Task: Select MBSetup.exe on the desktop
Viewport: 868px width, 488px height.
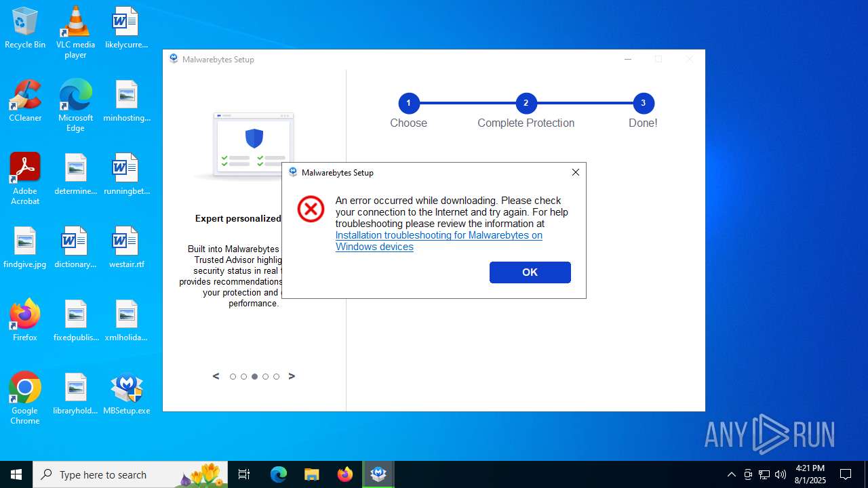Action: point(126,394)
